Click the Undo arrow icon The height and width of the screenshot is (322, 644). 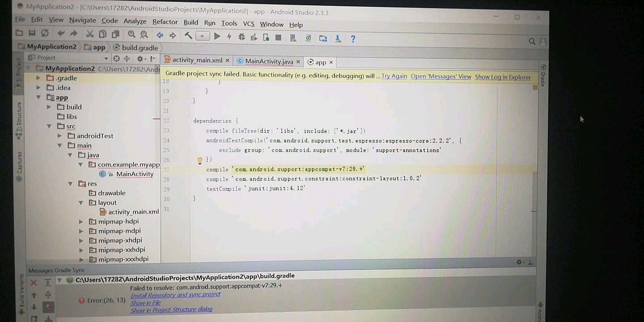click(61, 34)
